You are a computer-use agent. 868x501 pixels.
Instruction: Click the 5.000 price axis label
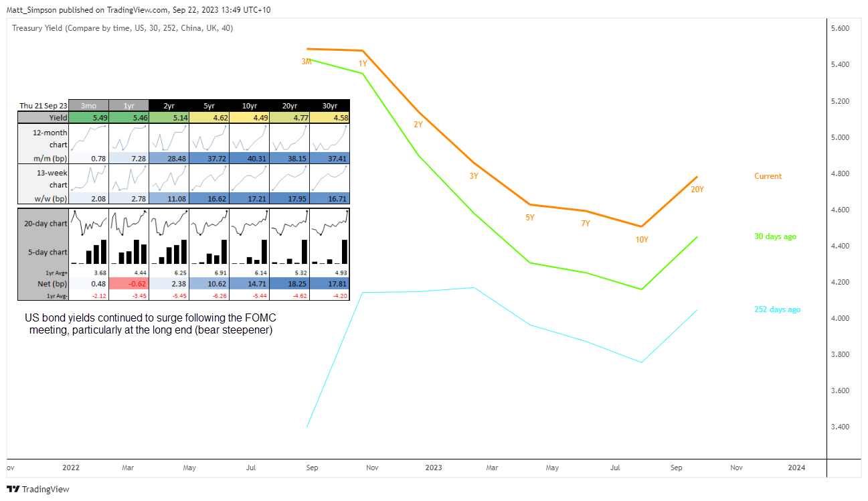[x=840, y=137]
